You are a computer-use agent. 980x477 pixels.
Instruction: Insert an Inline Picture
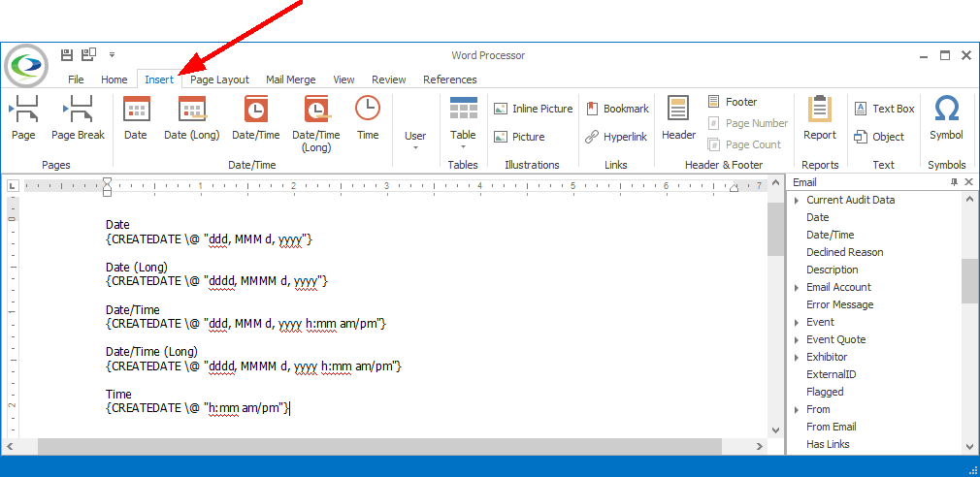[533, 109]
